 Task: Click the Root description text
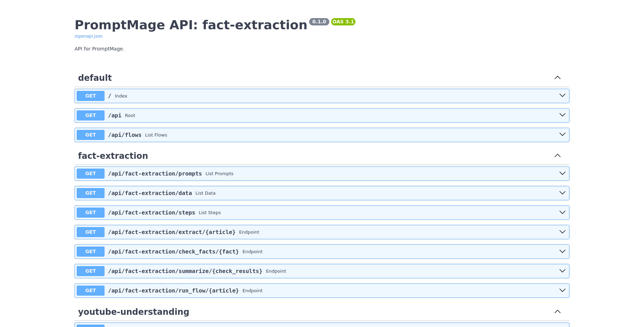point(130,116)
